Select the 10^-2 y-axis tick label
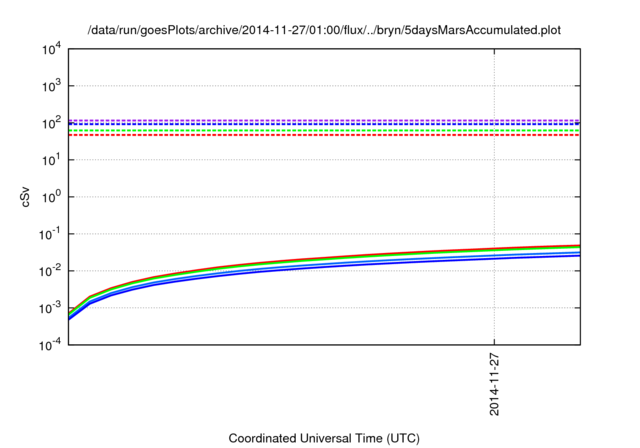This screenshot has height=448, width=640. coord(50,271)
